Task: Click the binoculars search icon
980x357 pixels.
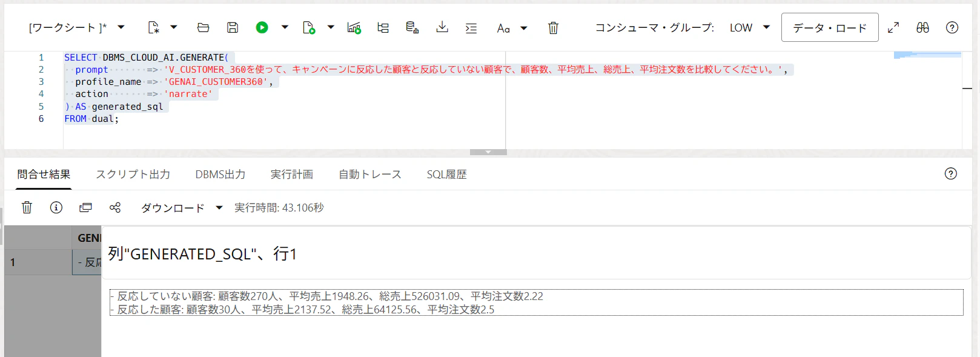Action: pos(922,27)
